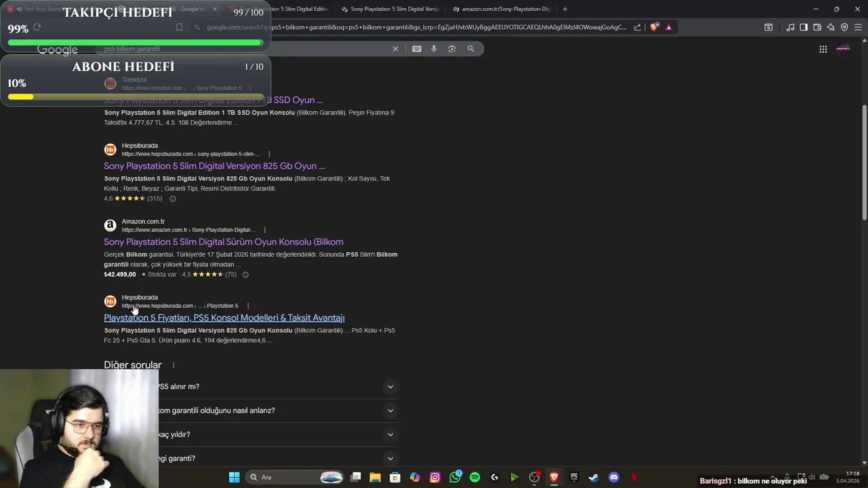Open Microsoft Store from the taskbar
This screenshot has width=868, height=488.
[x=395, y=477]
